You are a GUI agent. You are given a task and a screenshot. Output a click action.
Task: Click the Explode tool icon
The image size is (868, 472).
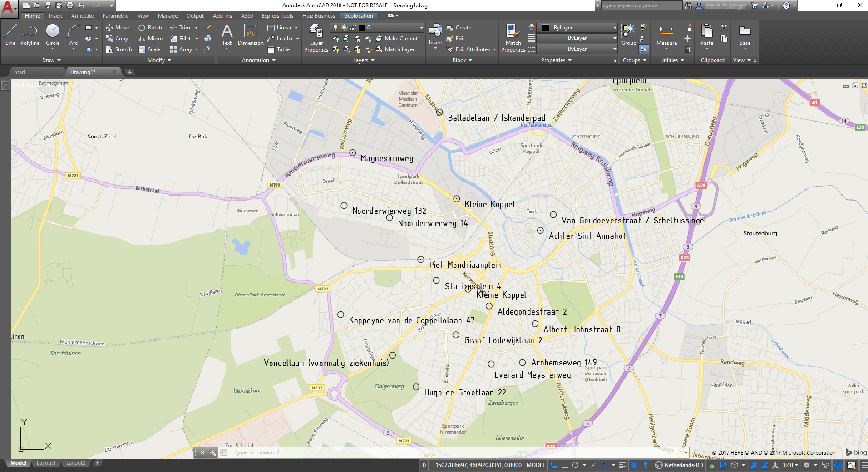coord(207,39)
